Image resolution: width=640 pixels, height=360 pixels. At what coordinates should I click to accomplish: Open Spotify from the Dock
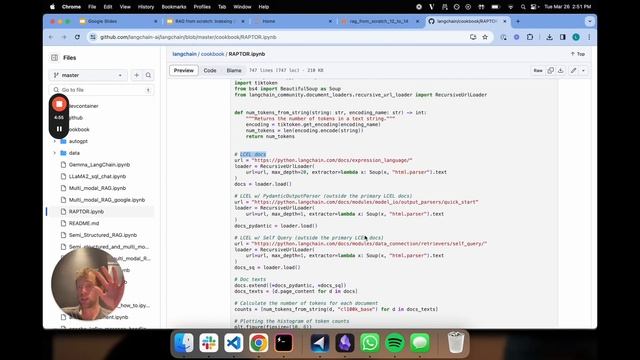pyautogui.click(x=395, y=343)
